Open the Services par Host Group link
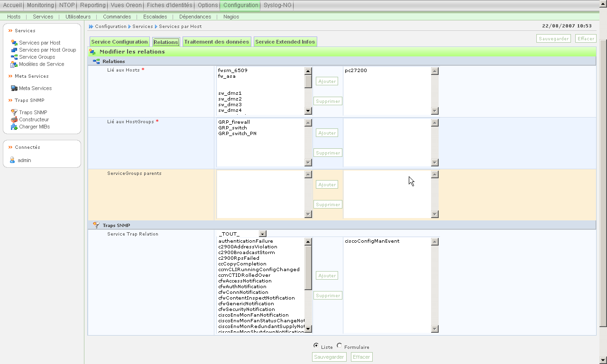Viewport: 607px width, 364px height. coord(47,50)
